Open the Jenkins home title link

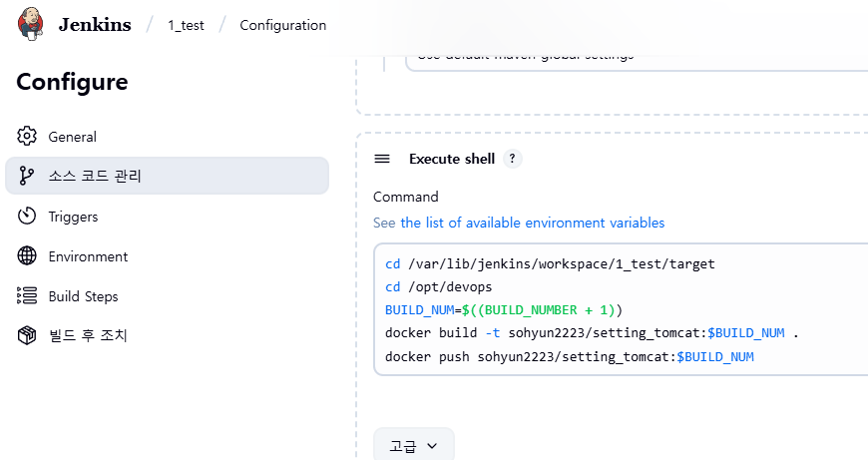pyautogui.click(x=95, y=25)
